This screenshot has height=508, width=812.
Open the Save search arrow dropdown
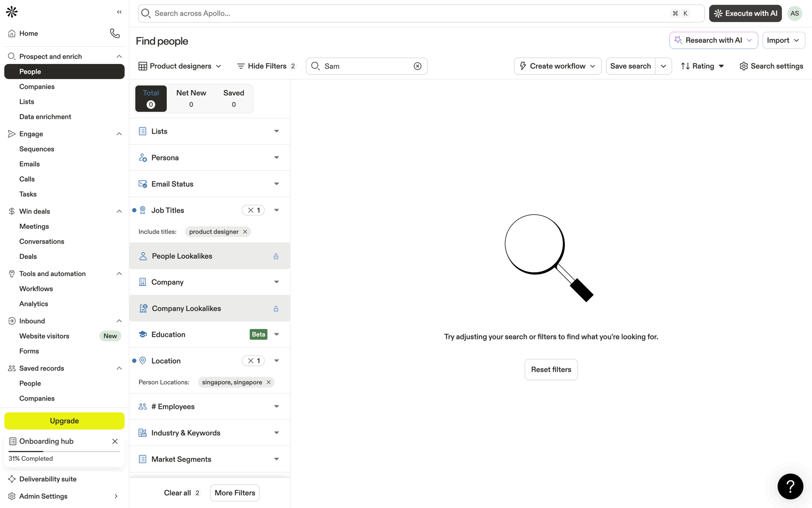click(x=663, y=66)
